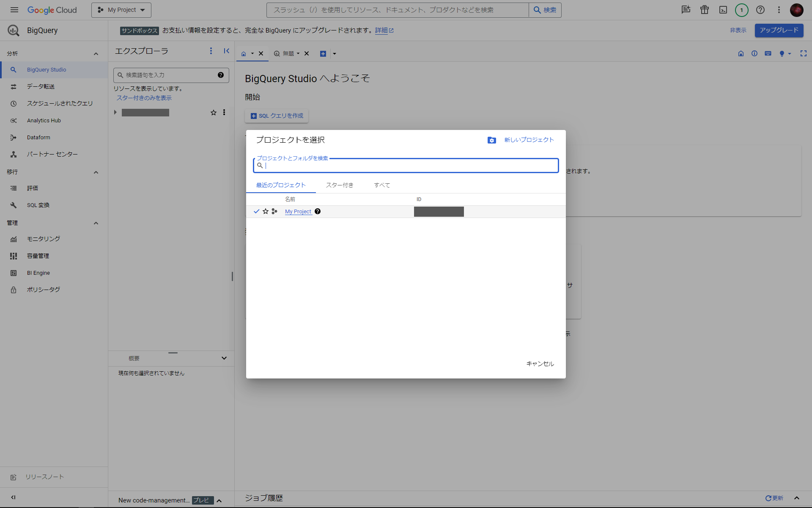The image size is (812, 508).
Task: Star My Project in the selection dialog
Action: click(266, 211)
